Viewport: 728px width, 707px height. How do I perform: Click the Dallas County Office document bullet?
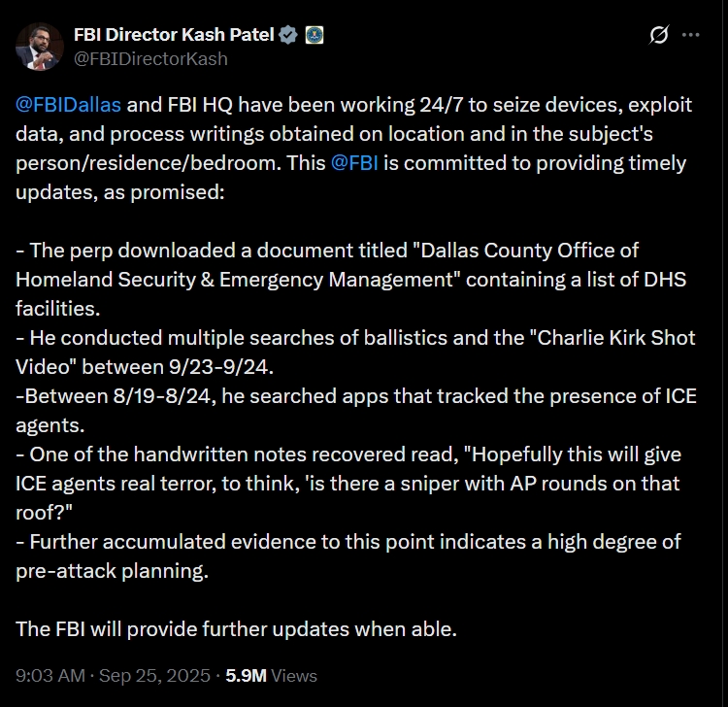pyautogui.click(x=351, y=279)
